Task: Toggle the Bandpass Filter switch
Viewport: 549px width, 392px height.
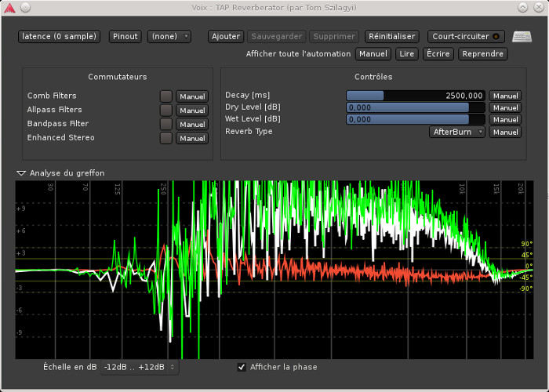Action: pyautogui.click(x=166, y=124)
